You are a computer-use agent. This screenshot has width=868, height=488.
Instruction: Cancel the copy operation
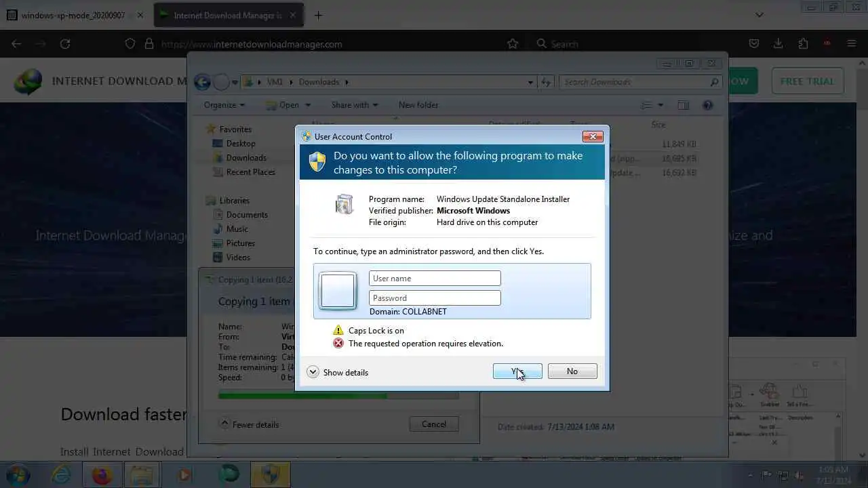434,424
